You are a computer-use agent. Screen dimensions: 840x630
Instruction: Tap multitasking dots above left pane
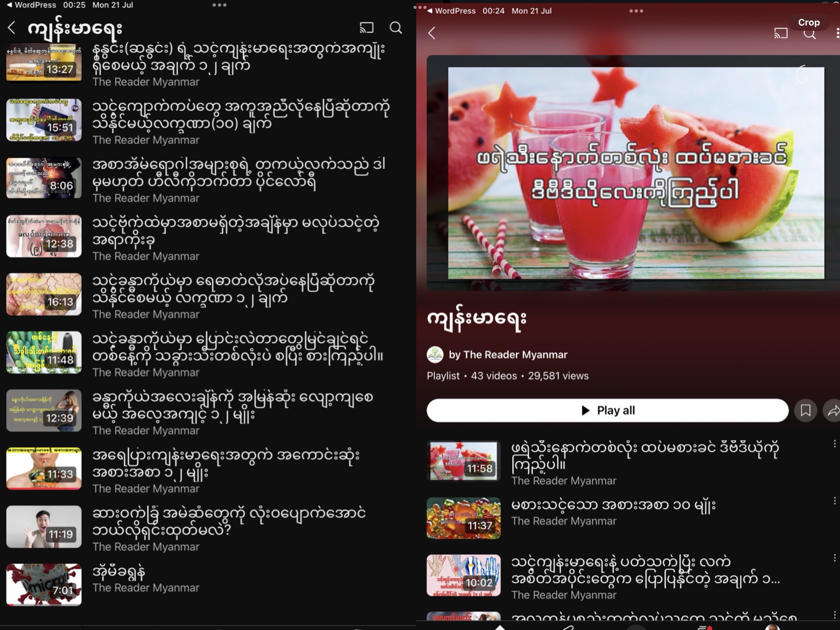[x=219, y=5]
